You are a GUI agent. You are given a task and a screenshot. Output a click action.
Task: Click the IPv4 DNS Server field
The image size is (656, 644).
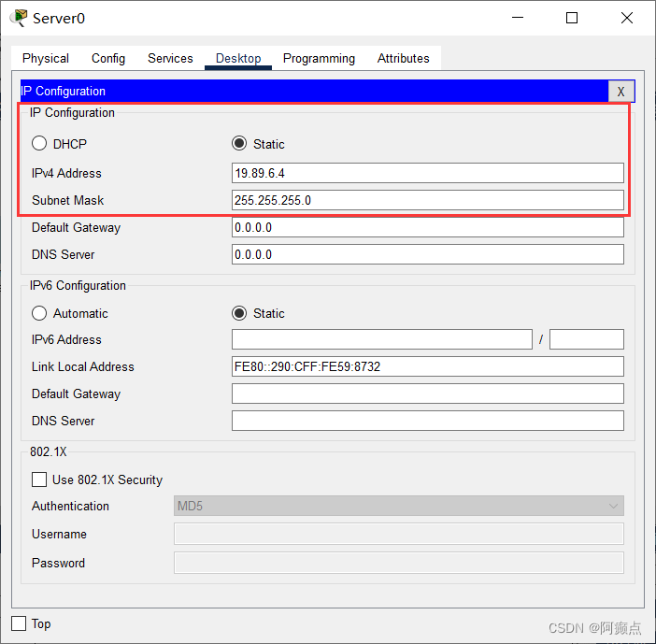pyautogui.click(x=428, y=254)
